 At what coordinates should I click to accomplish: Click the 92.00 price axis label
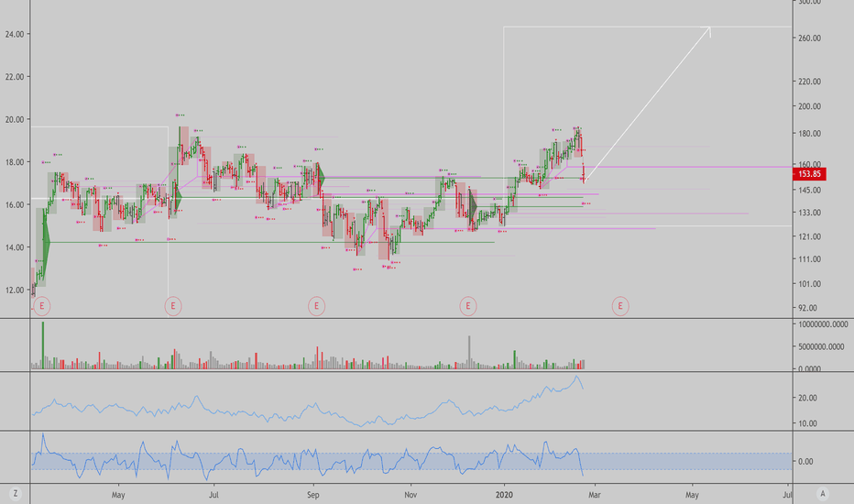click(x=807, y=308)
